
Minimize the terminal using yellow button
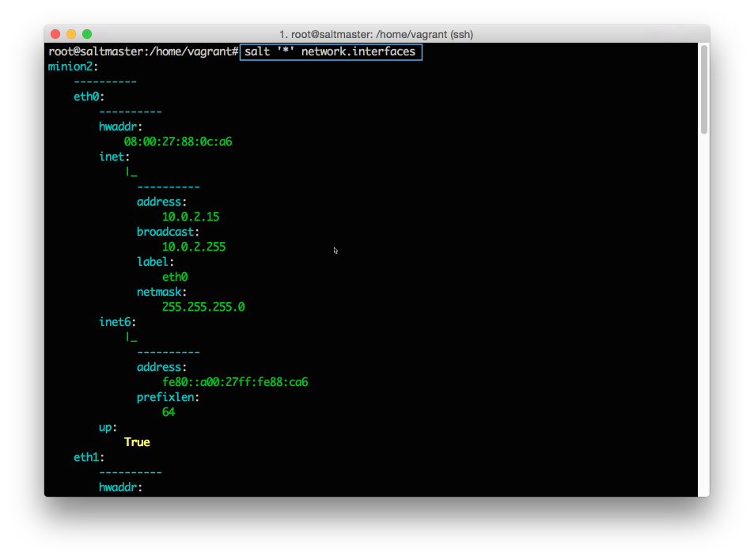[x=71, y=34]
